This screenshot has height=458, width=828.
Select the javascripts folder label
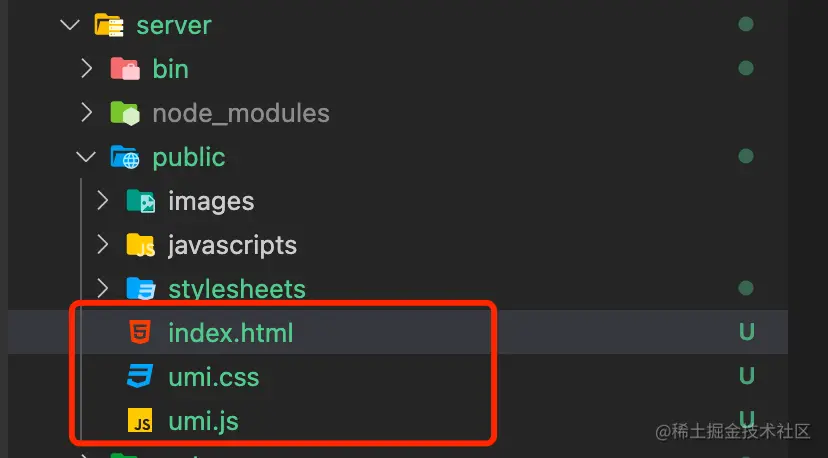coord(232,245)
